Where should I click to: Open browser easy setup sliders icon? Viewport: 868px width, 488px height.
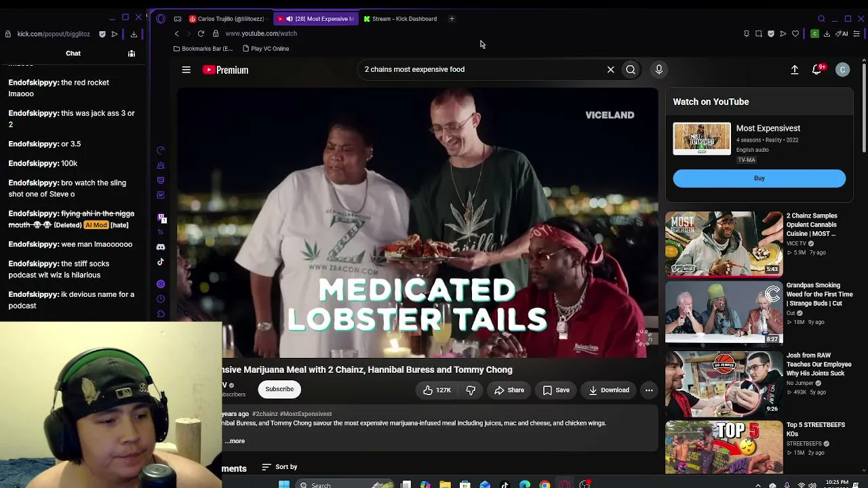click(857, 34)
